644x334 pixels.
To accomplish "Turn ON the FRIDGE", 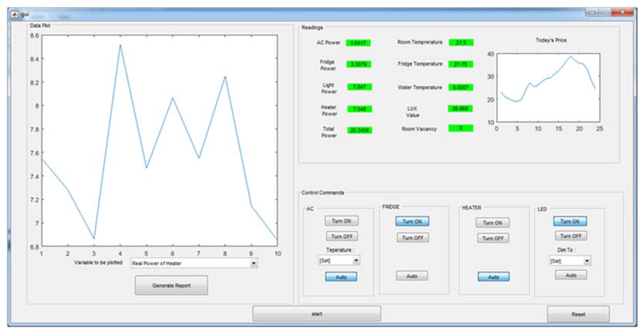I will 412,221.
